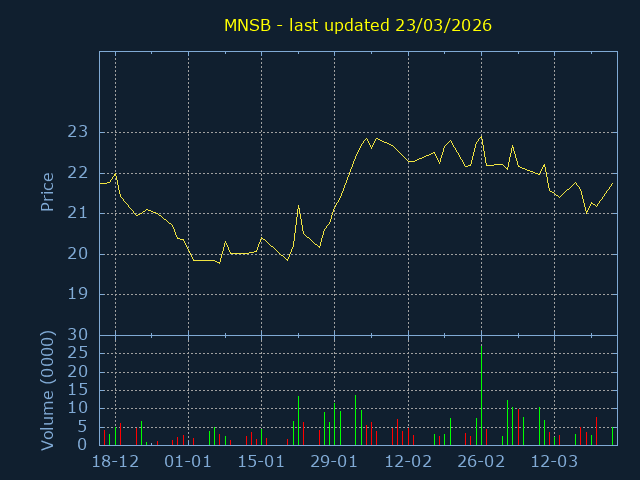Click the 25 volume tick label

click(78, 353)
